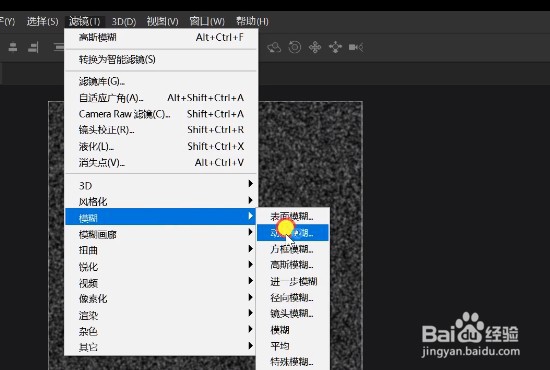Choose the highlighted 动感模糊... item

(293, 233)
